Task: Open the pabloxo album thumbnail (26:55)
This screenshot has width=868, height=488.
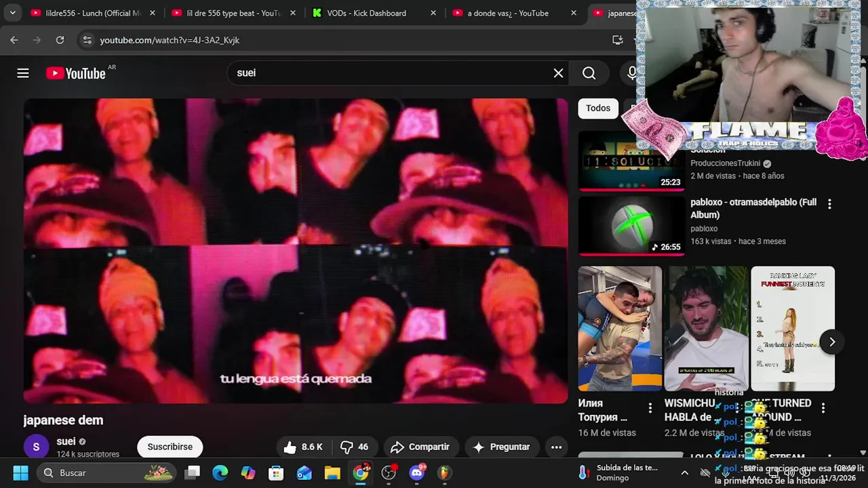Action: pyautogui.click(x=631, y=226)
